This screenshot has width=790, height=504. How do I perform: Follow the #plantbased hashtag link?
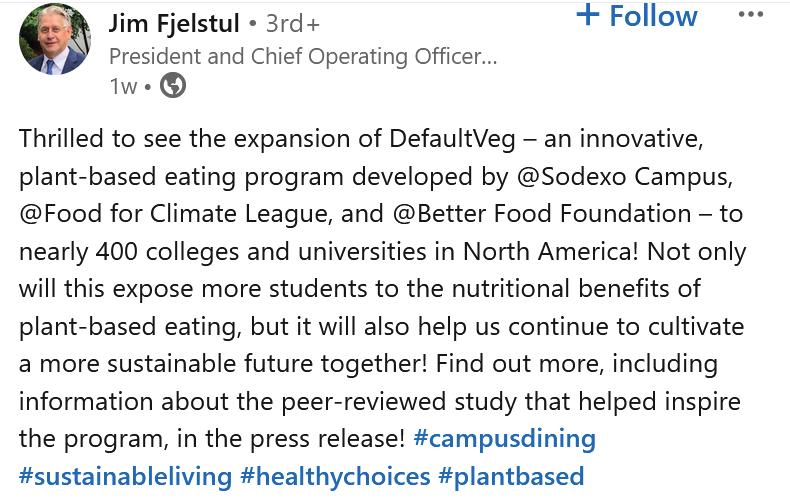pos(510,475)
